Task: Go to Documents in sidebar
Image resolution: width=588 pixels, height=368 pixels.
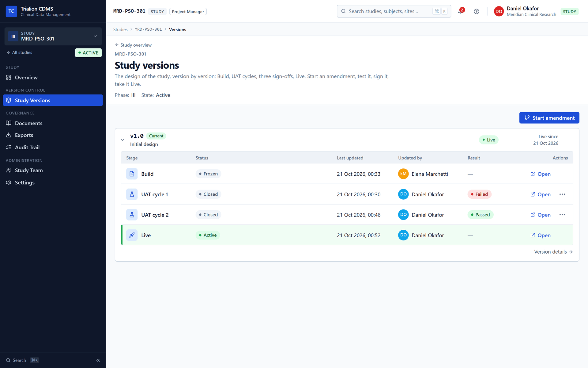Action: click(x=53, y=123)
